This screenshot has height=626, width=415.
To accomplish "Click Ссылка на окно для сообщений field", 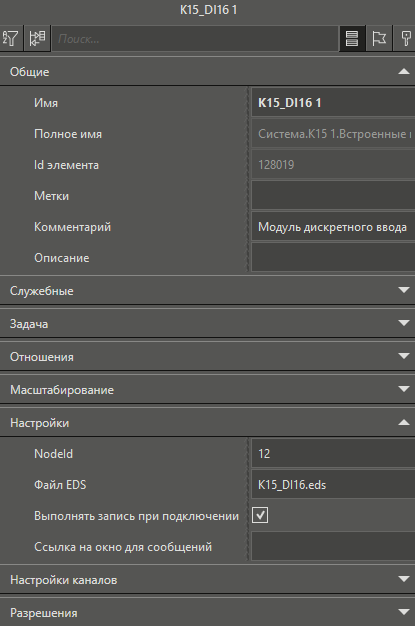I will [333, 547].
